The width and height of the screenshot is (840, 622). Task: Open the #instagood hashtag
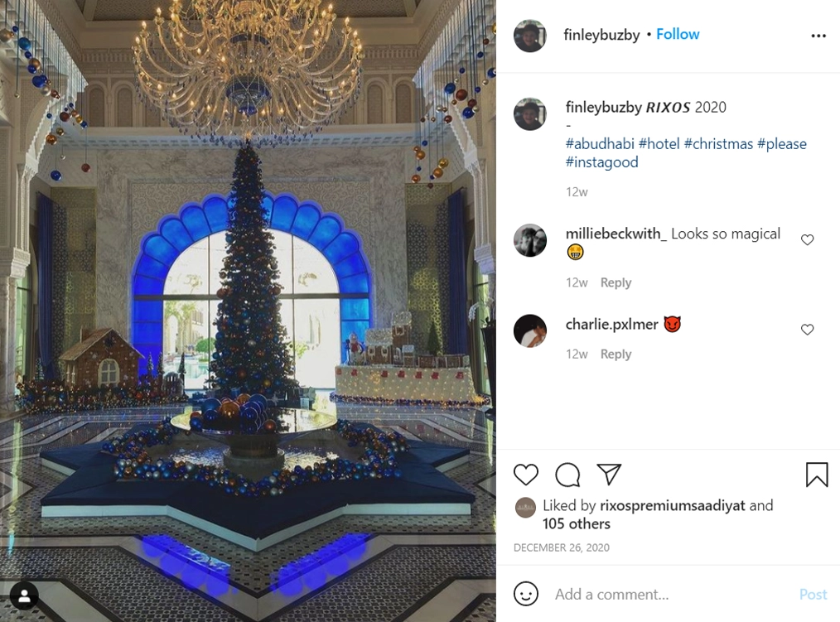pyautogui.click(x=601, y=162)
